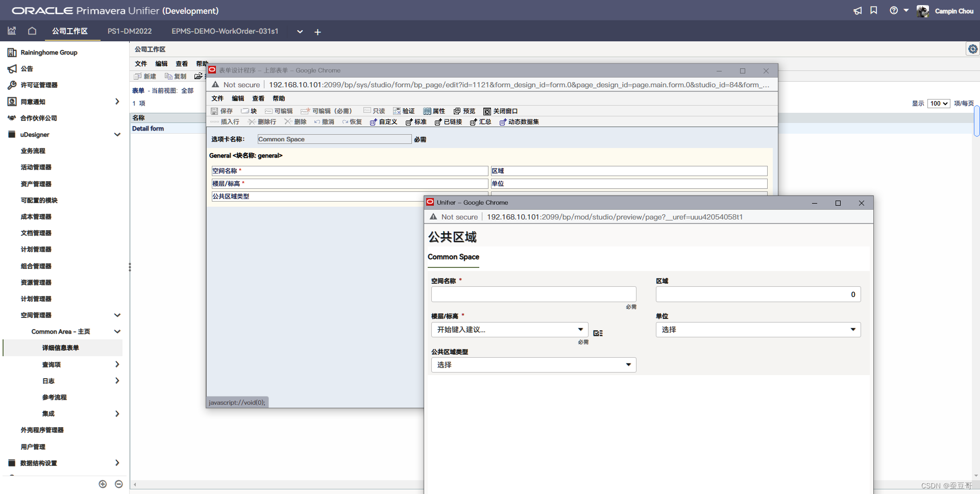Click the bookmark icon in the top header
This screenshot has height=494, width=980.
(x=874, y=11)
